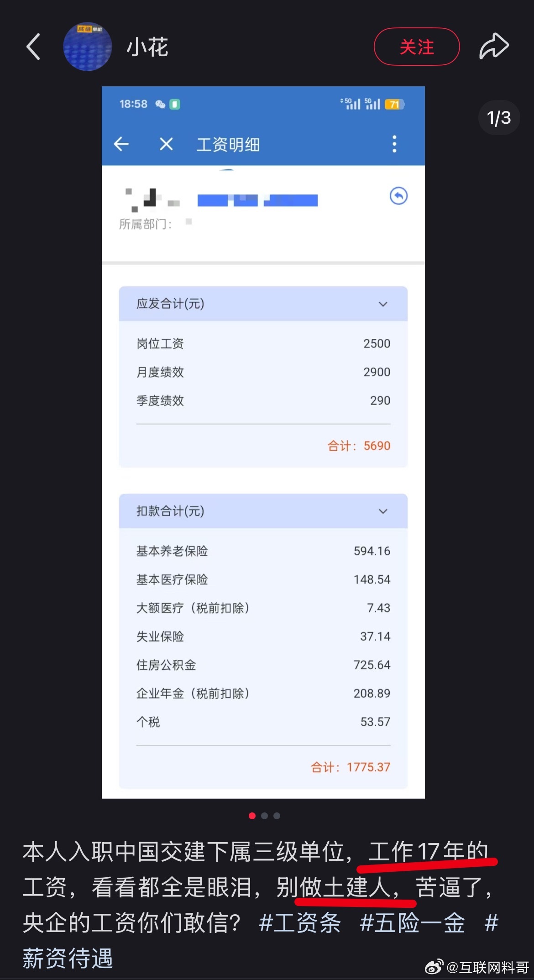Tap the 合计:5690 total row
The height and width of the screenshot is (980, 534).
[263, 446]
